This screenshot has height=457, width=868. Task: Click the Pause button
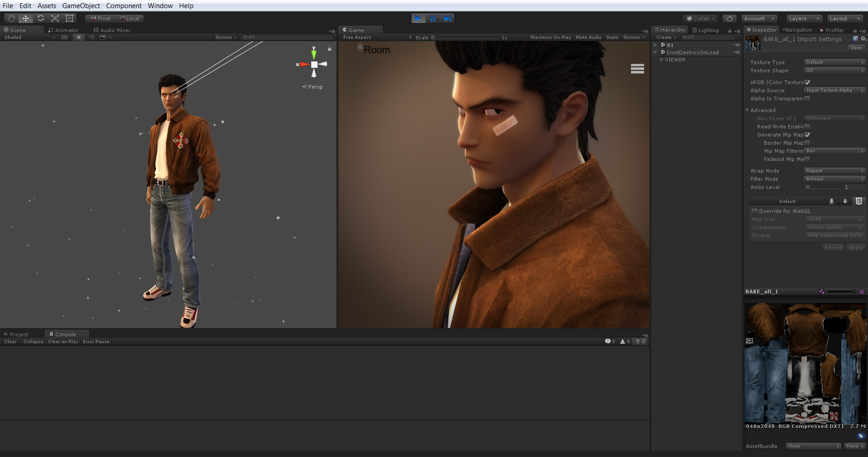(433, 19)
